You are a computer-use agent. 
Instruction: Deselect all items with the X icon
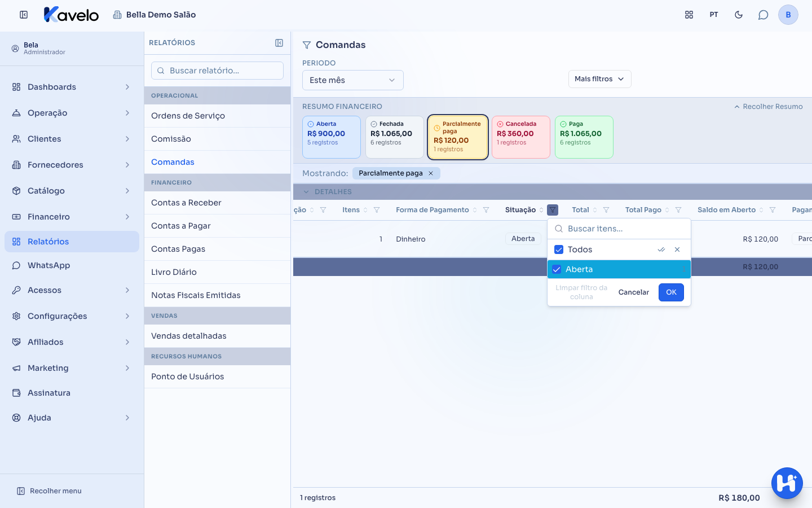pos(677,249)
